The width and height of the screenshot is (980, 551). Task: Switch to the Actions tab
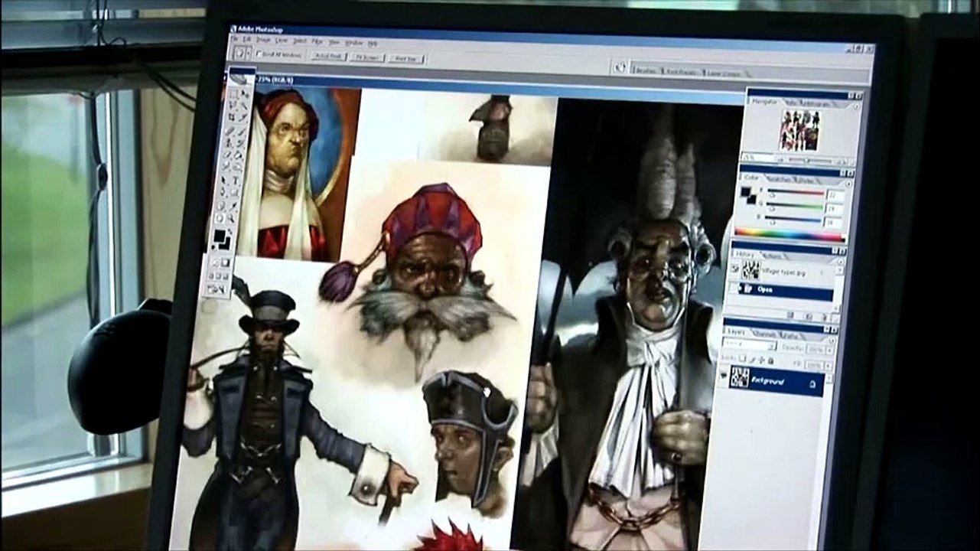[772, 256]
